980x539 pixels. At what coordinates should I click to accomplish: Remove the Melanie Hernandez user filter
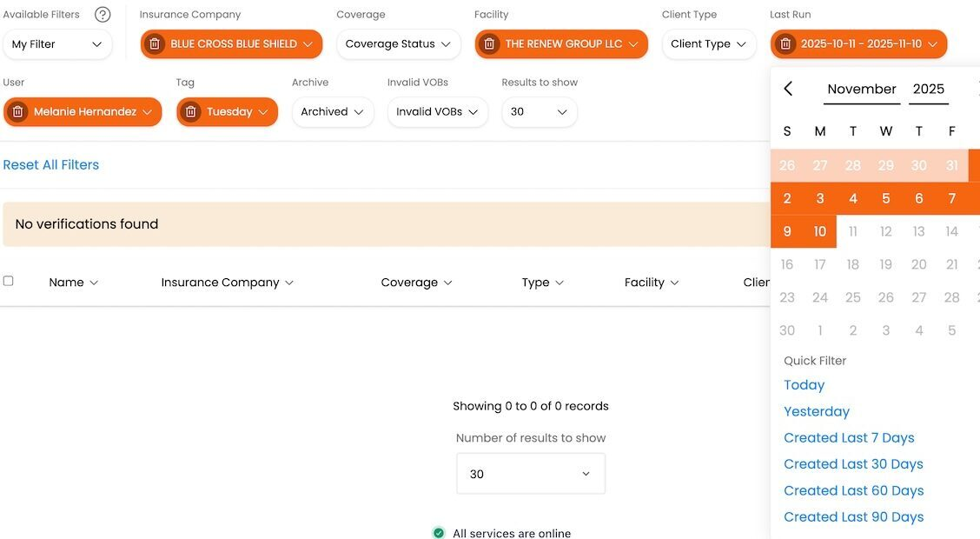pos(17,112)
